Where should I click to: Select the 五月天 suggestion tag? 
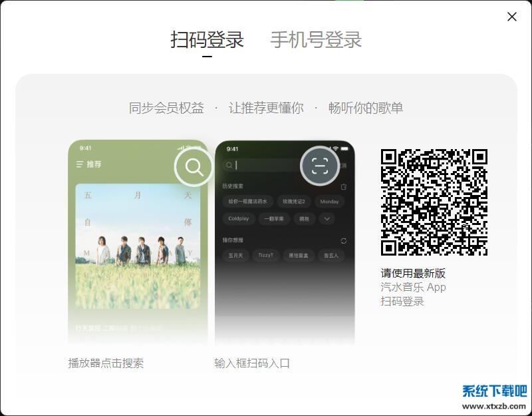[x=234, y=255]
